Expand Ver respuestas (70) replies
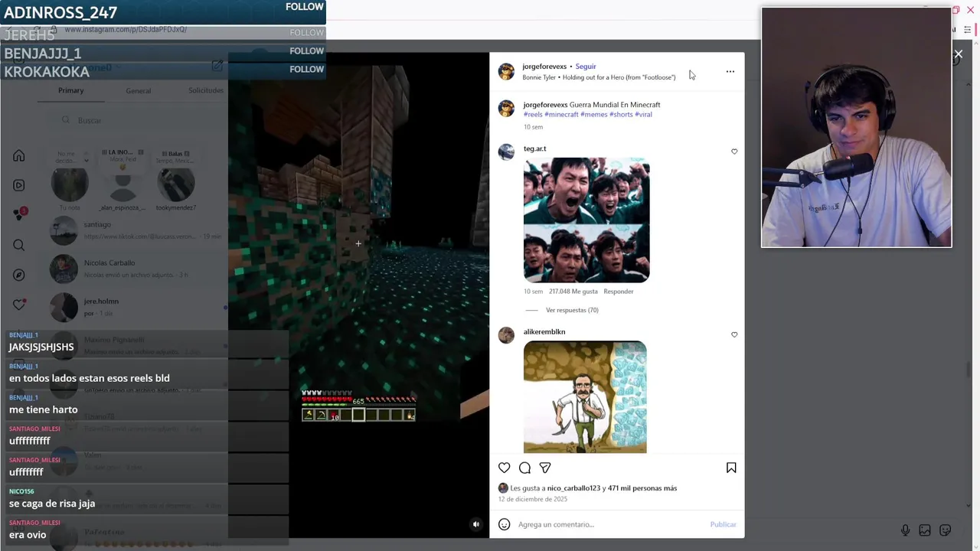The width and height of the screenshot is (980, 551). point(572,310)
